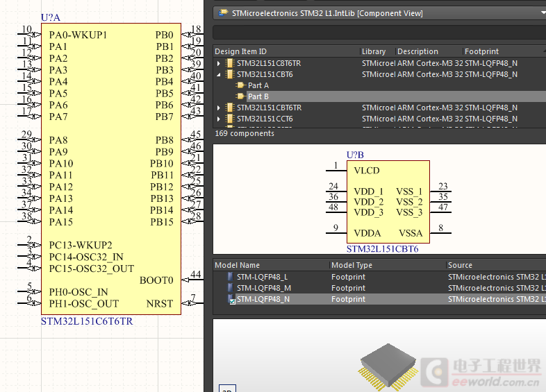The width and height of the screenshot is (546, 392).
Task: Click the 169 components count label
Action: pyautogui.click(x=245, y=134)
